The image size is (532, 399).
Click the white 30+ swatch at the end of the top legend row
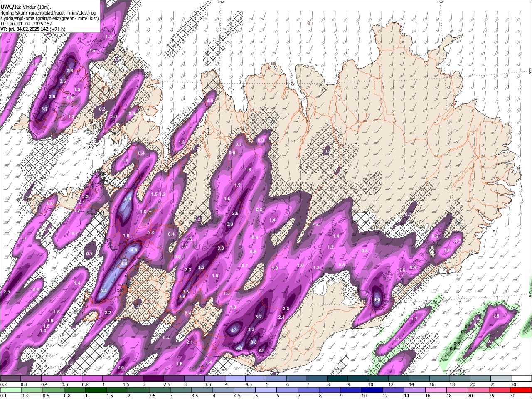tap(521, 379)
